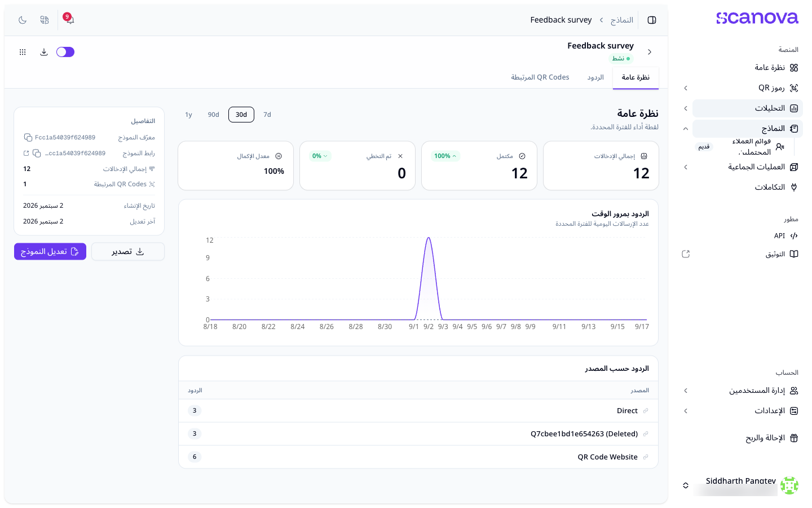Expand the رموز QR sidebar section
The height and width of the screenshot is (508, 812).
coord(686,88)
